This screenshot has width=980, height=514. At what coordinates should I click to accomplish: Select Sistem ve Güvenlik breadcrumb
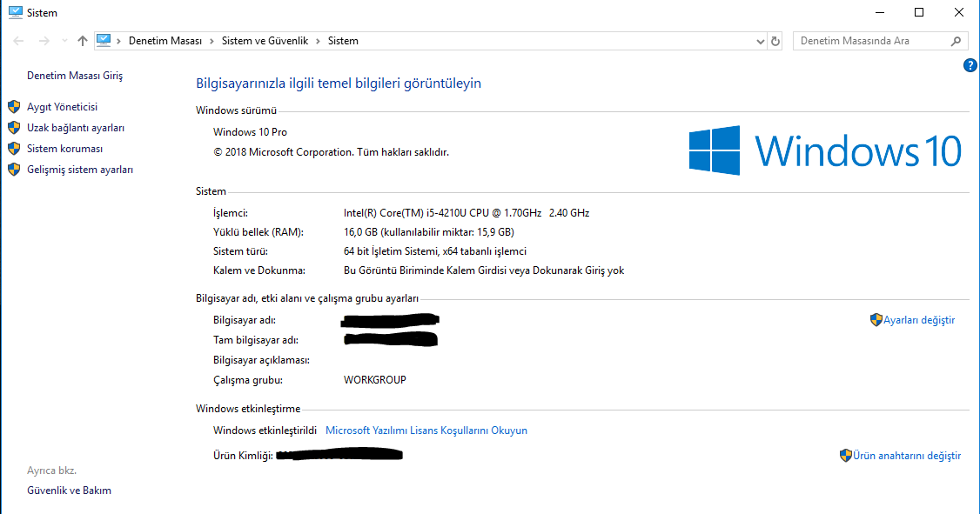pos(265,41)
